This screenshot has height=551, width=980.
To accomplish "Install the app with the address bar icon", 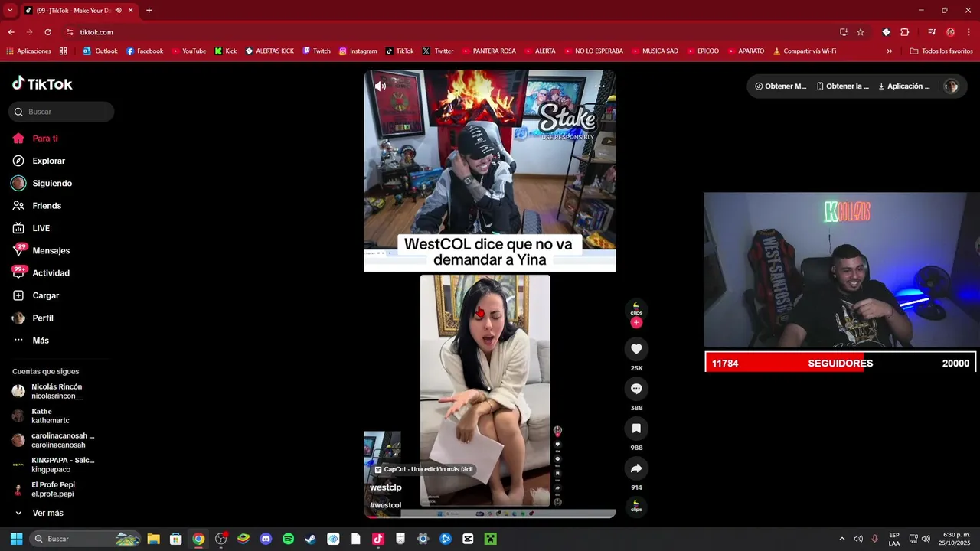I will pos(844,32).
